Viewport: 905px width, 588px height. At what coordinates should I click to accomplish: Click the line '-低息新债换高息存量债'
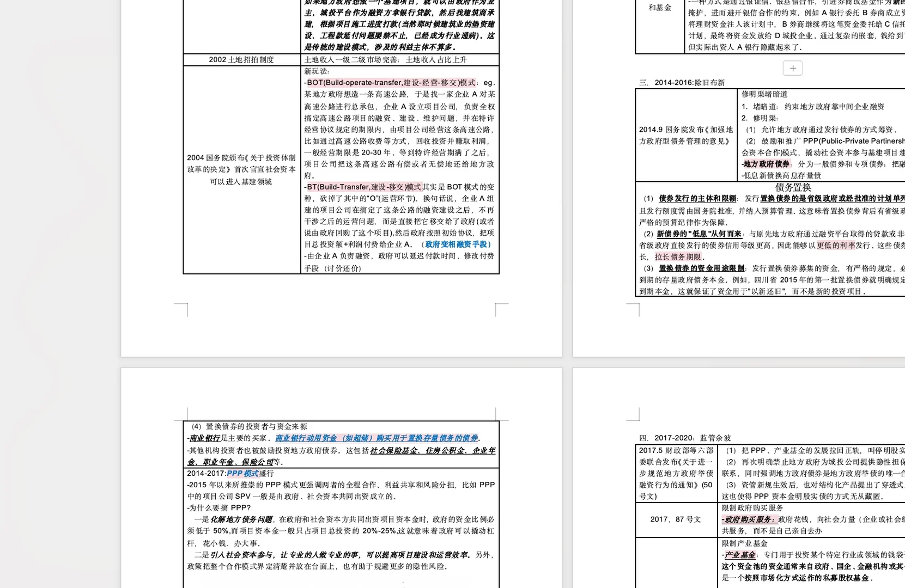[781, 175]
